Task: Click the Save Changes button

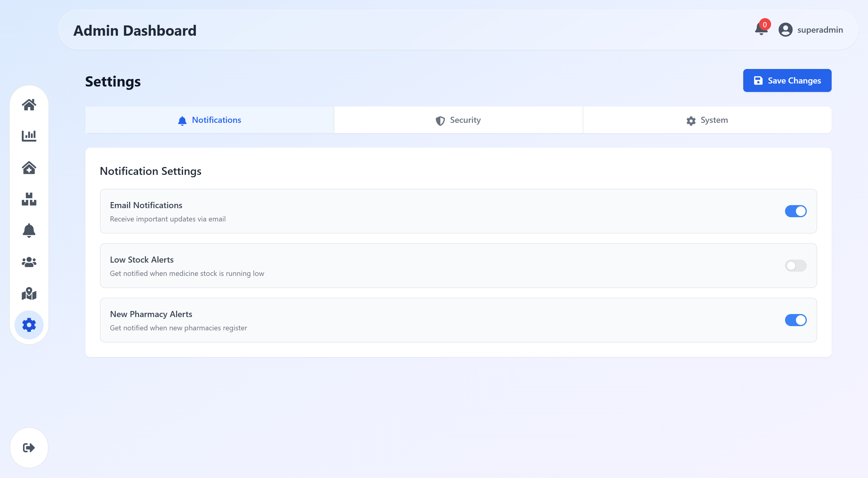Action: 787,80
